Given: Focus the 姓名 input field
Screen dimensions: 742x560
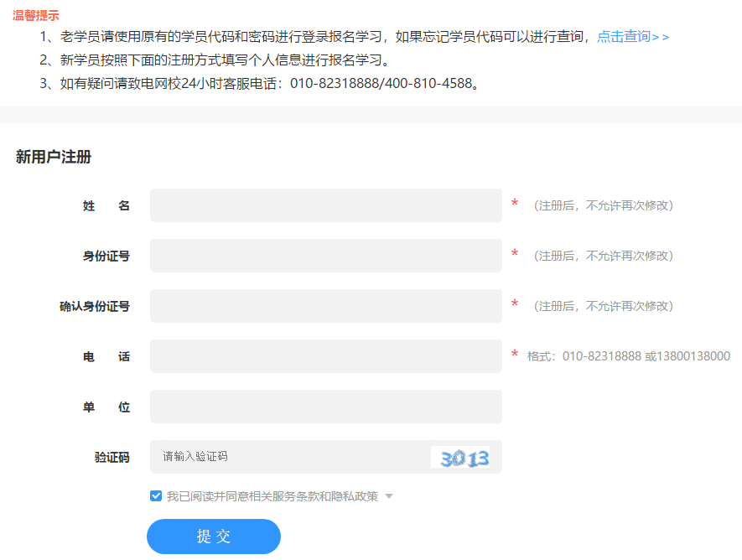Looking at the screenshot, I should click(325, 205).
